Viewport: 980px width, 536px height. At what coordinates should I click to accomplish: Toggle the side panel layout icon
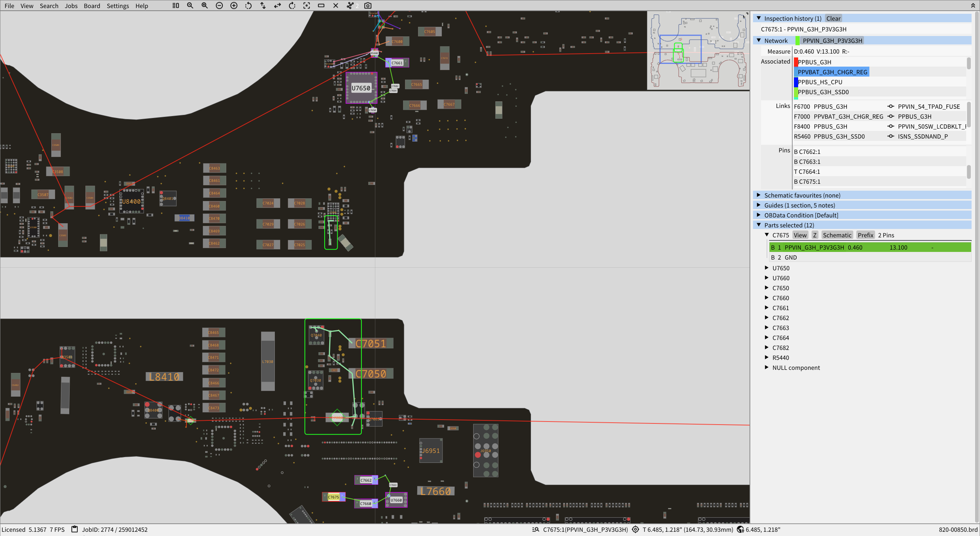176,6
